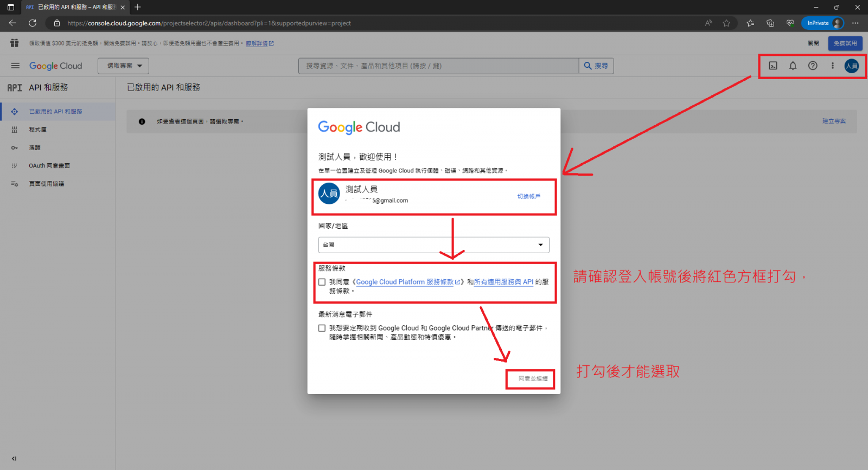Click the browser back arrow
The height and width of the screenshot is (470, 868).
click(12, 23)
